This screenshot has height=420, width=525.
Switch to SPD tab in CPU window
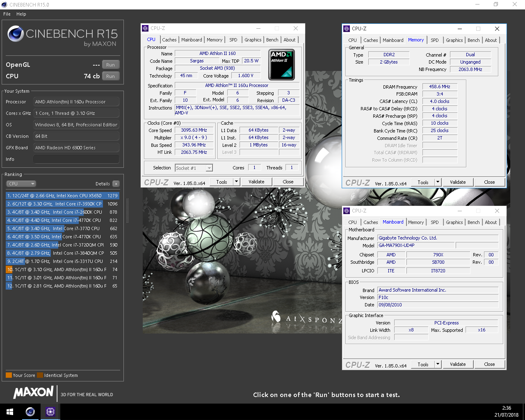point(233,40)
